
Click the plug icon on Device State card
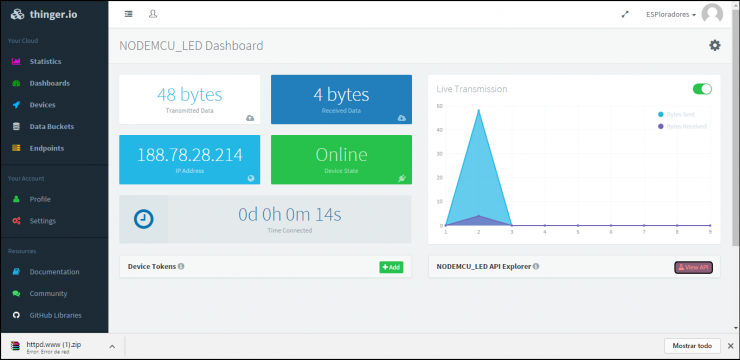coord(402,178)
